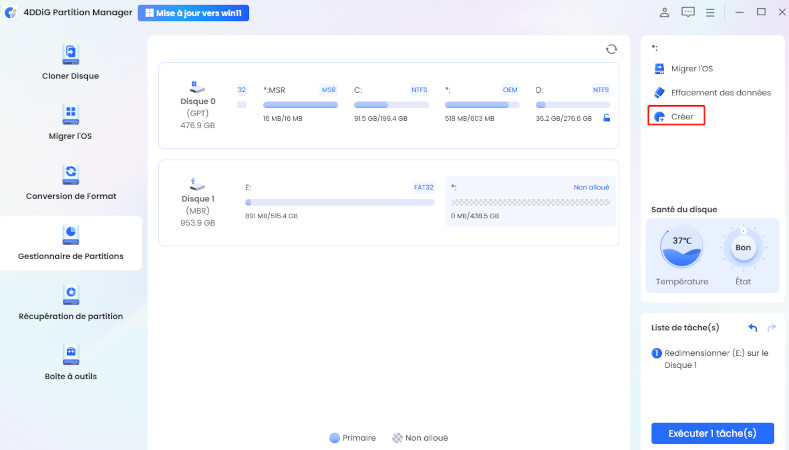Open Migrer l'OS in the left sidebar
789x450 pixels.
point(70,122)
